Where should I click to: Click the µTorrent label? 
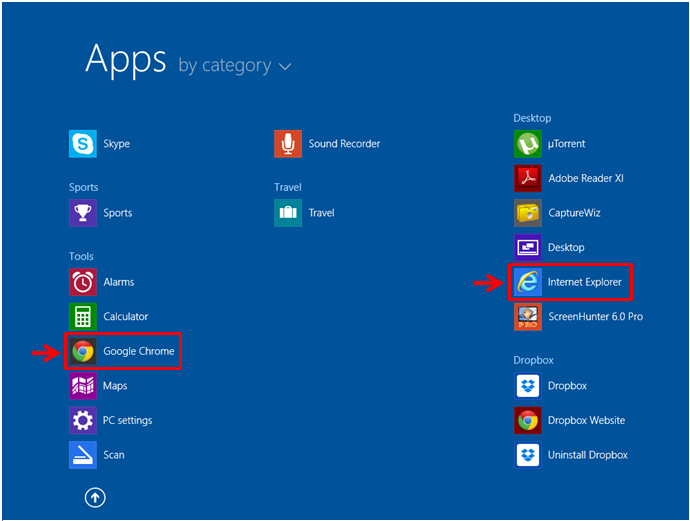[x=567, y=144]
